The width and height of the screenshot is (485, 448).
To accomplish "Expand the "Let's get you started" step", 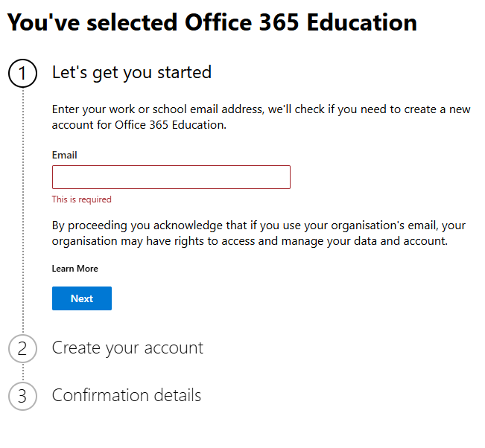I will click(131, 72).
